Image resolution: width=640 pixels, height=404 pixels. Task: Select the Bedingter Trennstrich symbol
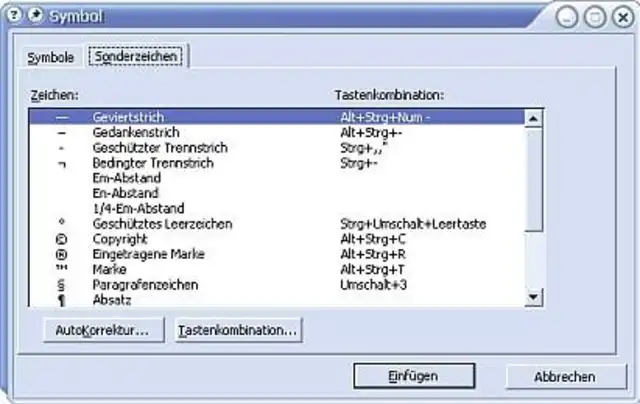63,162
